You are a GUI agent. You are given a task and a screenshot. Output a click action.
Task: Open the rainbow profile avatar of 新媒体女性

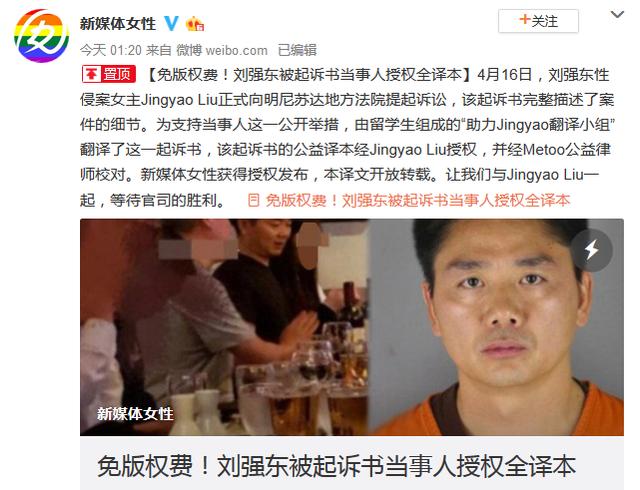tap(41, 36)
